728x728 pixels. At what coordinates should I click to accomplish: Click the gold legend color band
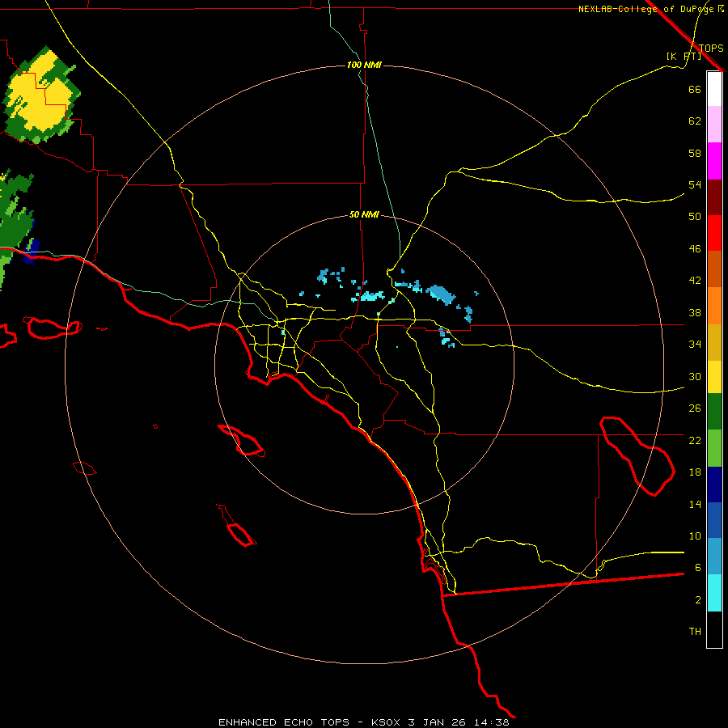pos(714,342)
